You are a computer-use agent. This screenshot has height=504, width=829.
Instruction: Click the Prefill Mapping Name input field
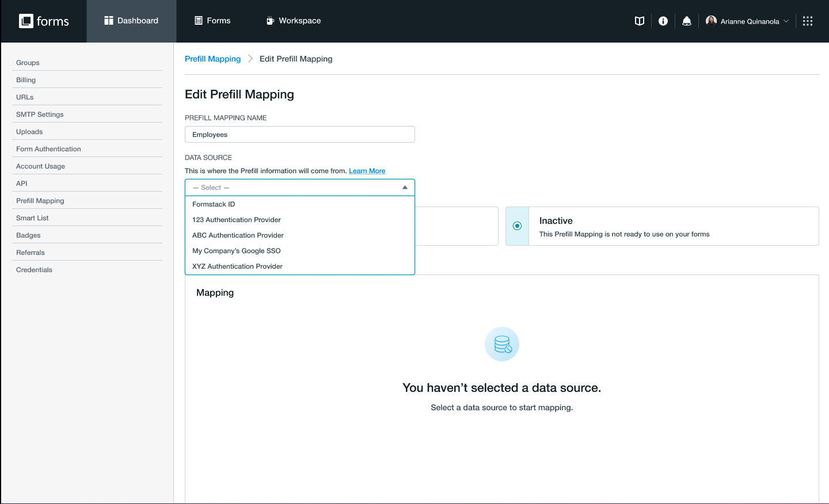tap(299, 135)
